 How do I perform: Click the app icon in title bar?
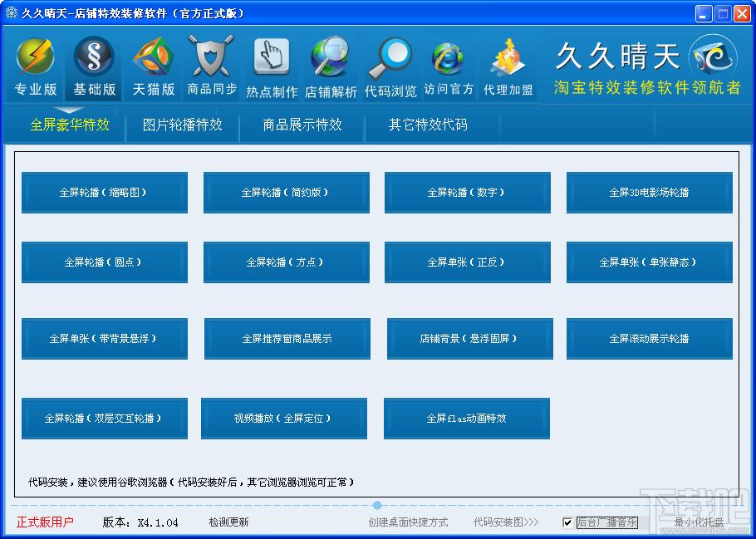coord(11,13)
